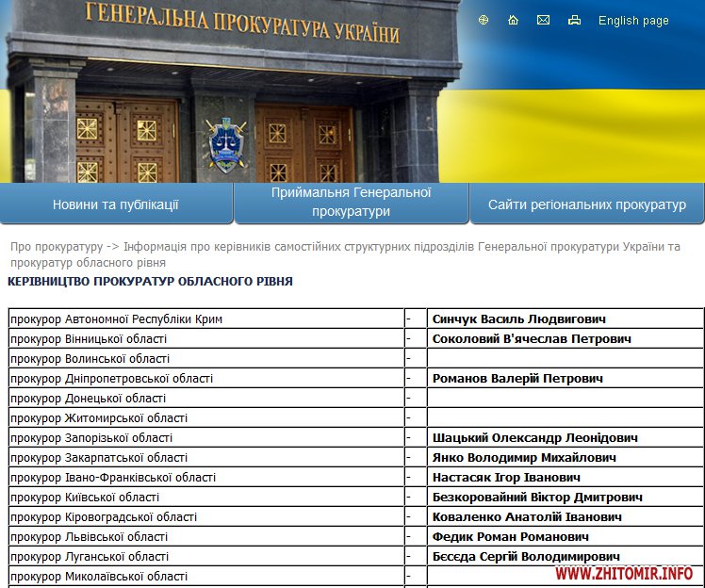Viewport: 705px width, 588px height.
Task: Click on Романов Валерій Петрович cell
Action: 517,379
